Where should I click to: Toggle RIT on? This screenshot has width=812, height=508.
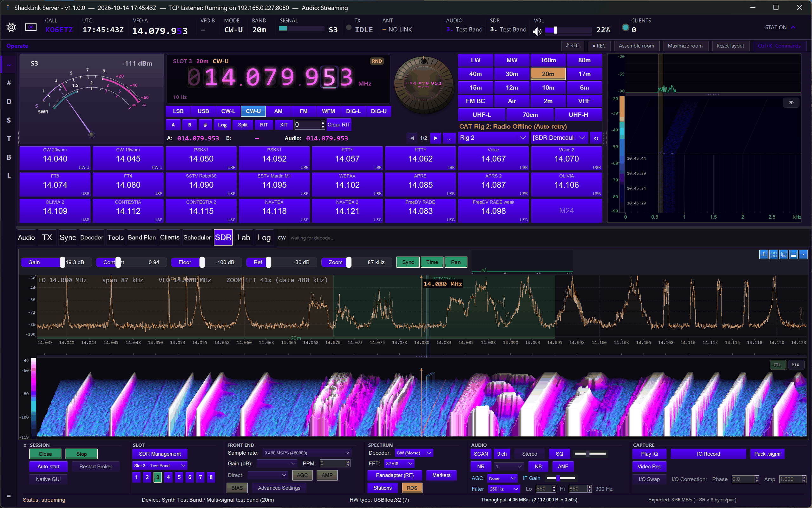[264, 125]
